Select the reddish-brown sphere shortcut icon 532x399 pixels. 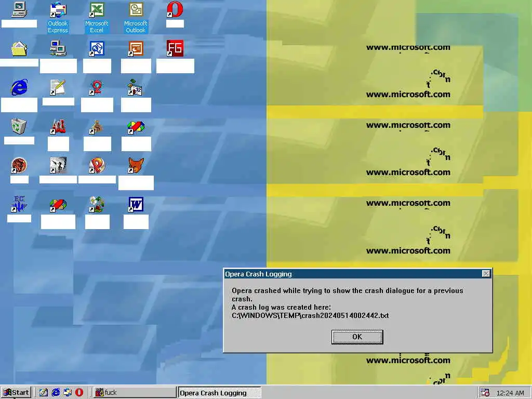click(x=19, y=165)
